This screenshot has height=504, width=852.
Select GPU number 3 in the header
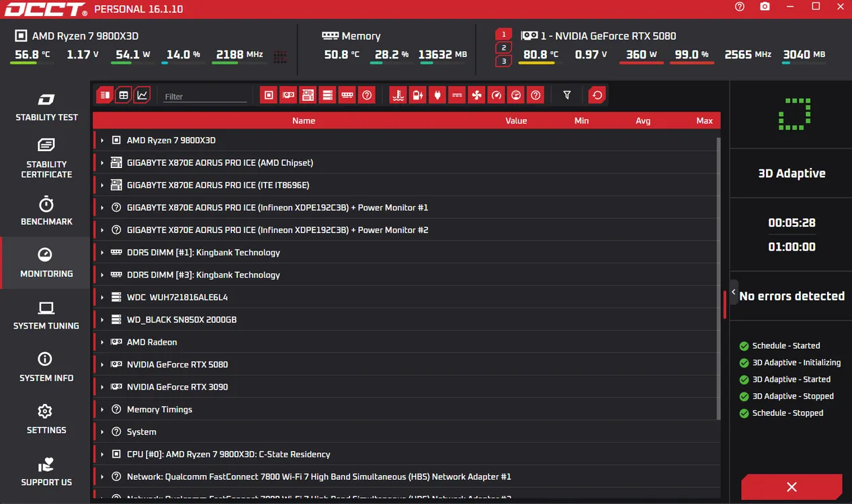pos(504,61)
